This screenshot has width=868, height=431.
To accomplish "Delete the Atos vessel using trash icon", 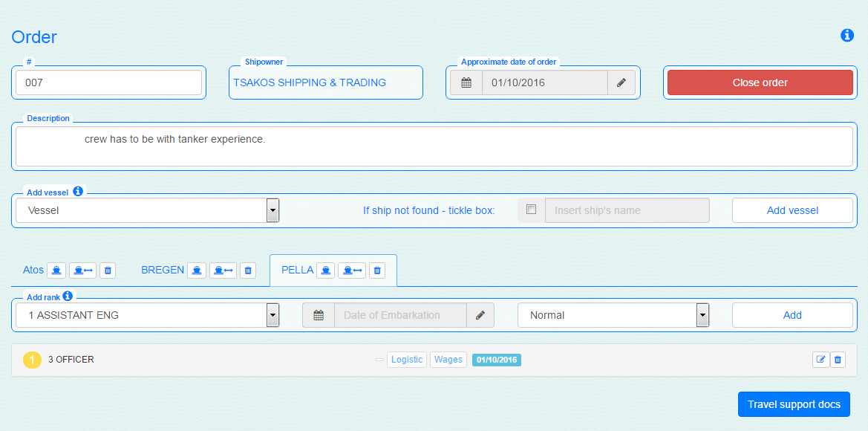I will coord(108,270).
